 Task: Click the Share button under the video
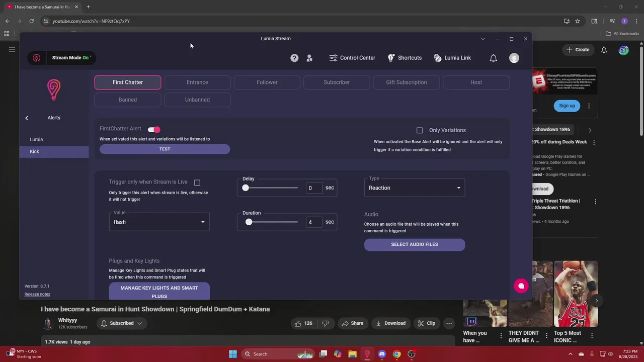click(352, 323)
